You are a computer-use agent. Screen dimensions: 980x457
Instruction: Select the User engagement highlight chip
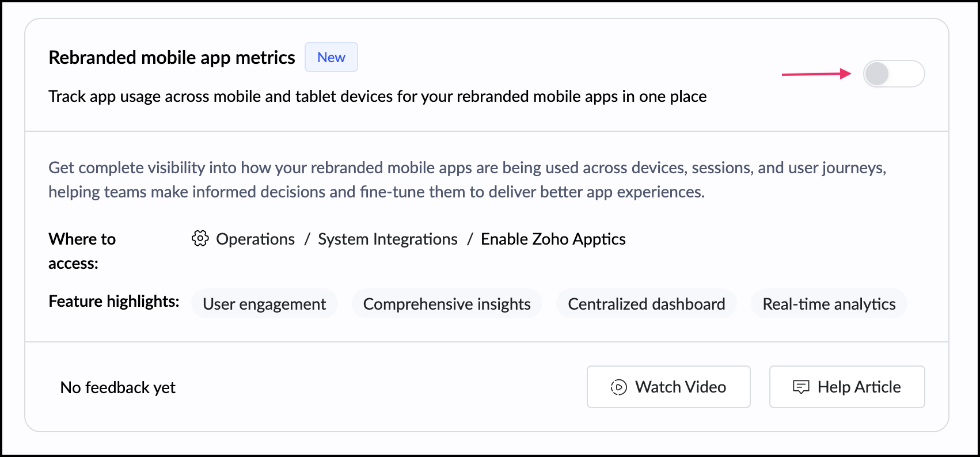[x=264, y=304]
